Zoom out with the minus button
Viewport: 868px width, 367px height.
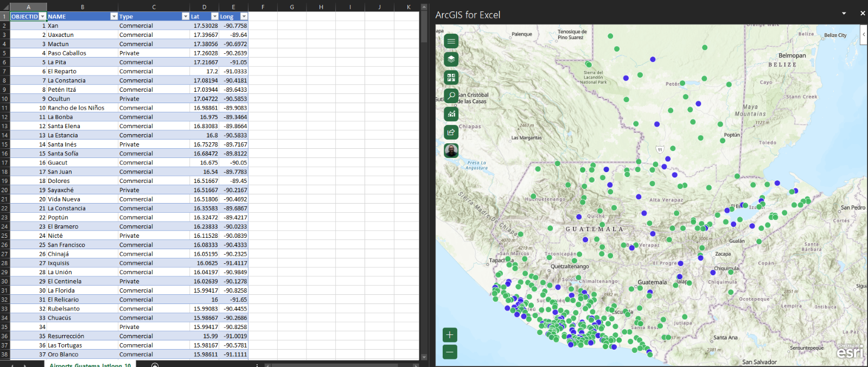point(450,352)
